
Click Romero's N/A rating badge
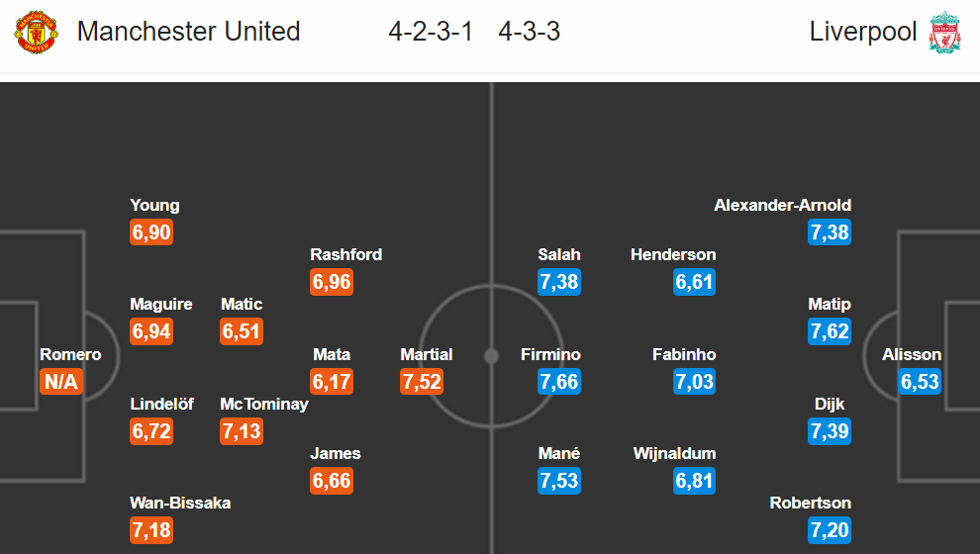pyautogui.click(x=61, y=381)
